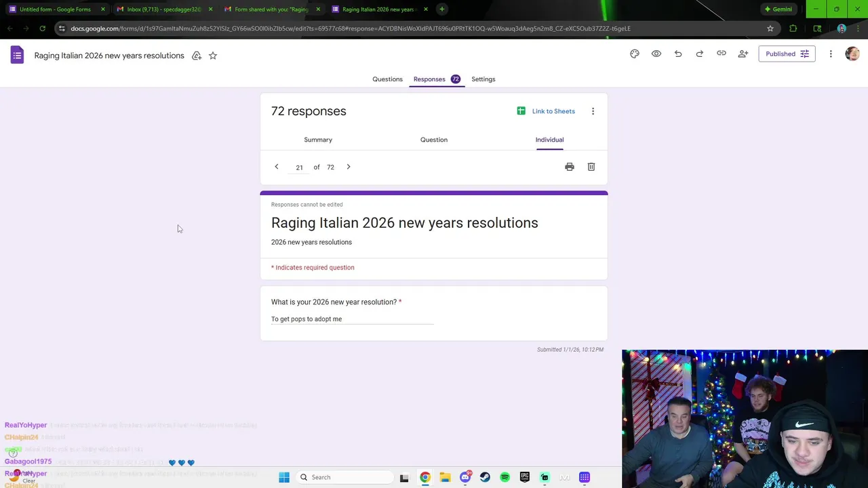The width and height of the screenshot is (868, 488).
Task: Open the Google account avatar
Action: click(x=852, y=54)
